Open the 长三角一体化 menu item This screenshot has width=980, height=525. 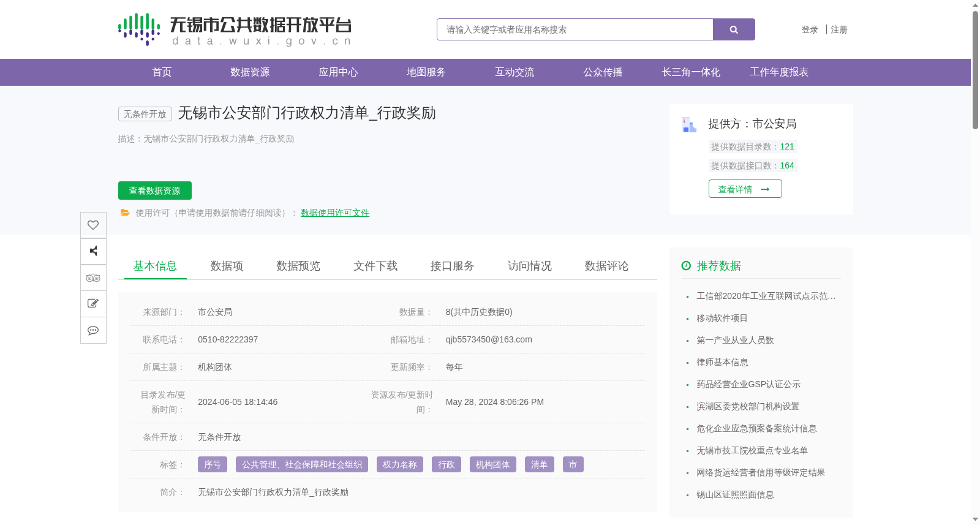pyautogui.click(x=691, y=72)
